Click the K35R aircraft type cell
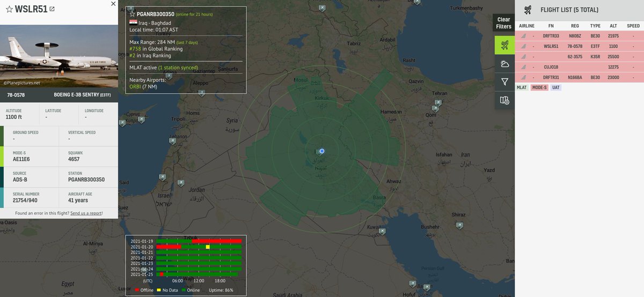This screenshot has height=297, width=644. [x=596, y=56]
